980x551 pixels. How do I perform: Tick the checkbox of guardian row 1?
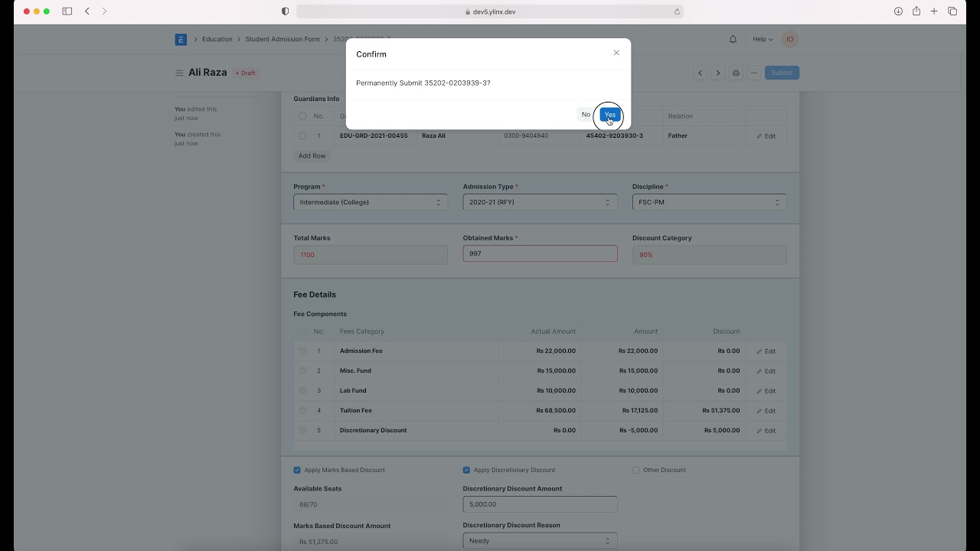(302, 136)
